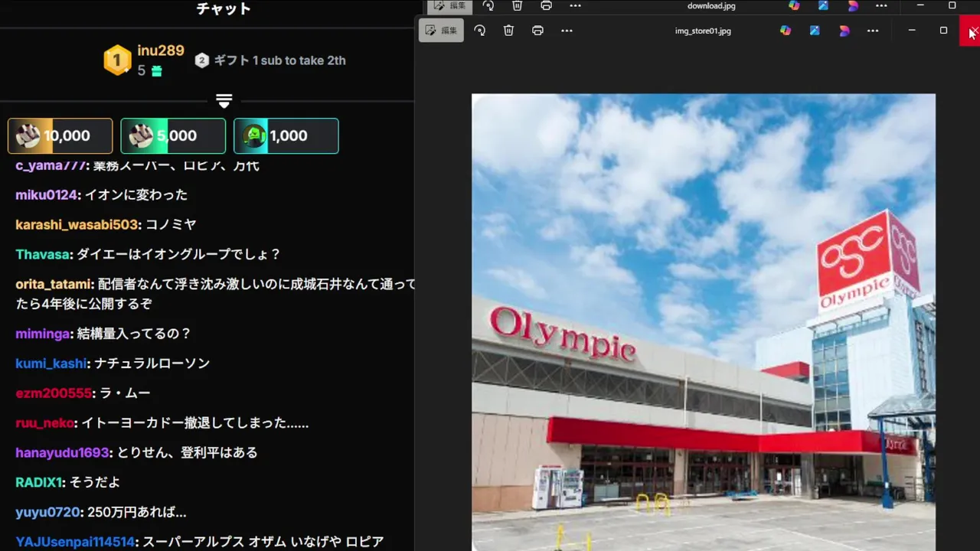
Task: Click the rank 2 hexagon badge
Action: pos(201,60)
